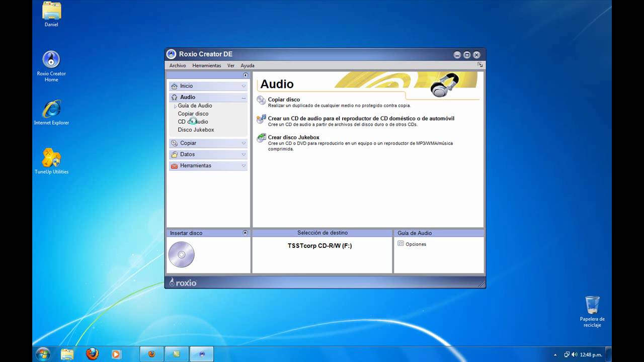Click the Copiar disco heading link
Screen dimensions: 644x362
click(x=284, y=100)
